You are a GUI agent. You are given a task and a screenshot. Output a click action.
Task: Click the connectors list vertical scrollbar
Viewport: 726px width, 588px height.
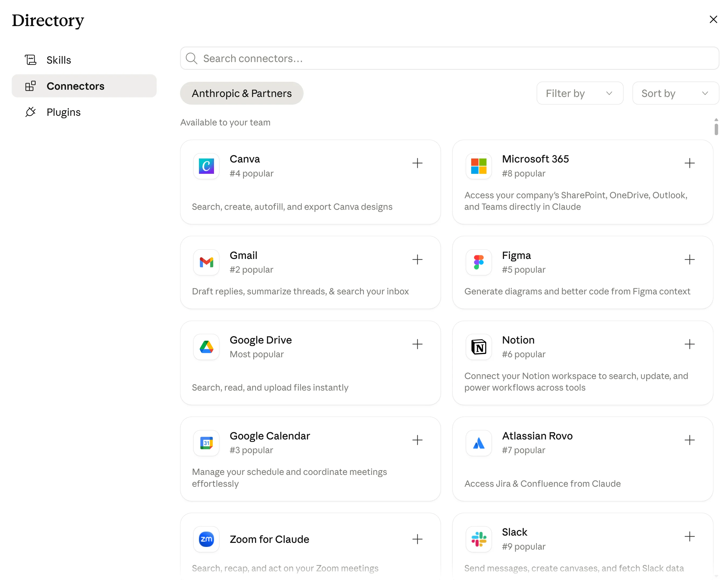pyautogui.click(x=716, y=129)
